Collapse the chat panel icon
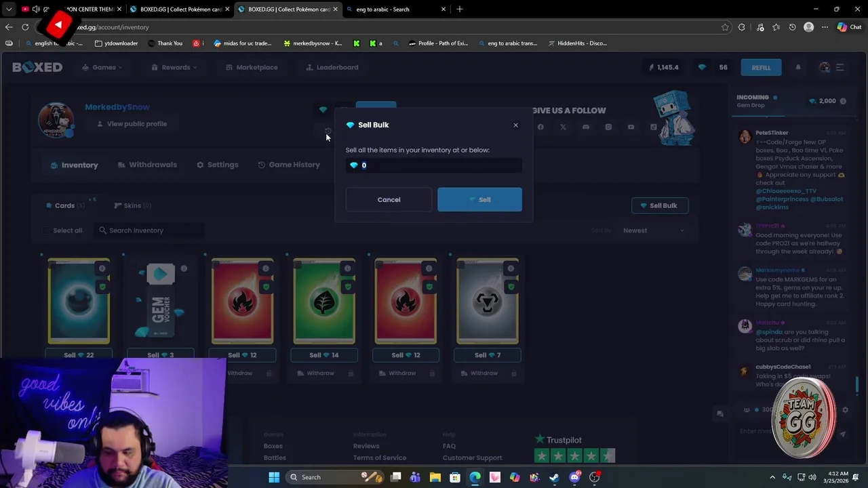This screenshot has width=868, height=488. [720, 413]
